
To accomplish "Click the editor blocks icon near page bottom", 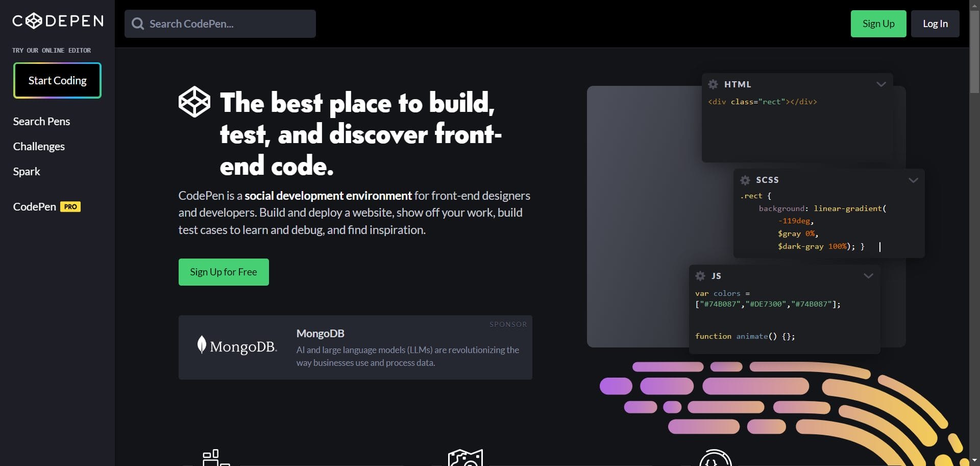I will [x=214, y=456].
